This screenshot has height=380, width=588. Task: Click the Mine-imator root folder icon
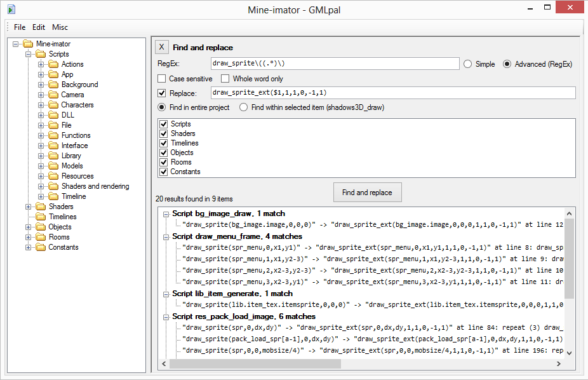coord(28,44)
